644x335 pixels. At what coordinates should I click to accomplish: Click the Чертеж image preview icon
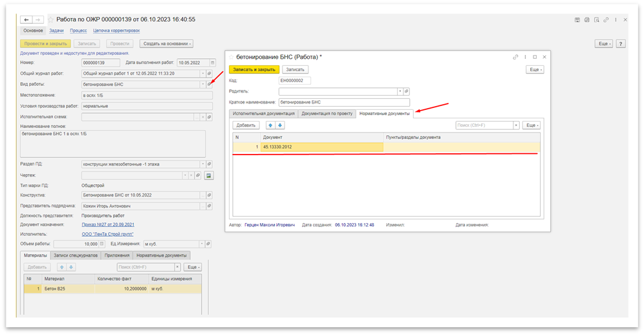coord(209,175)
